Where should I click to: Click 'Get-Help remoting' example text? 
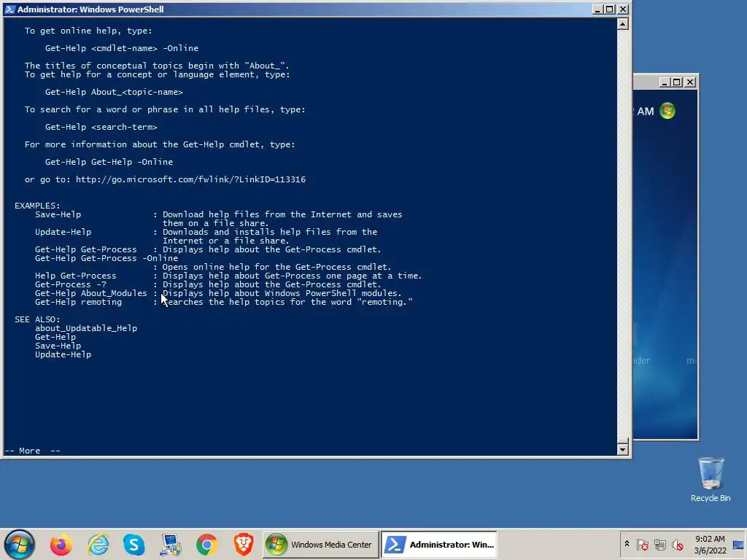[x=78, y=302]
